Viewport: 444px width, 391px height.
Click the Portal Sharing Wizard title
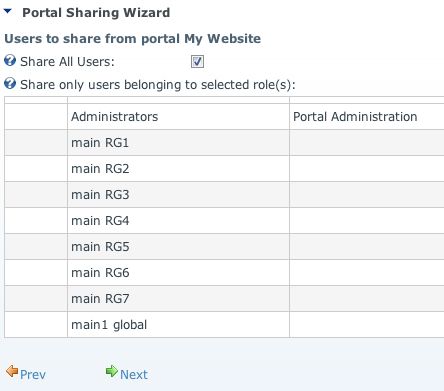point(96,13)
